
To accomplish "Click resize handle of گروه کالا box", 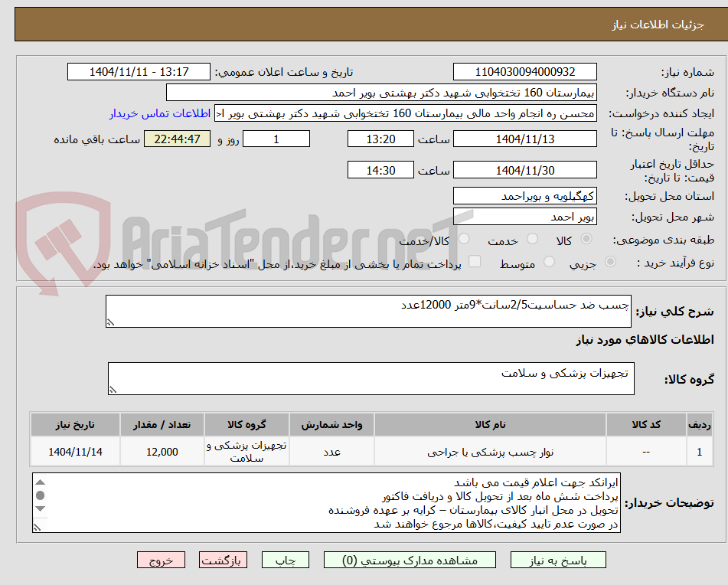I will [113, 390].
